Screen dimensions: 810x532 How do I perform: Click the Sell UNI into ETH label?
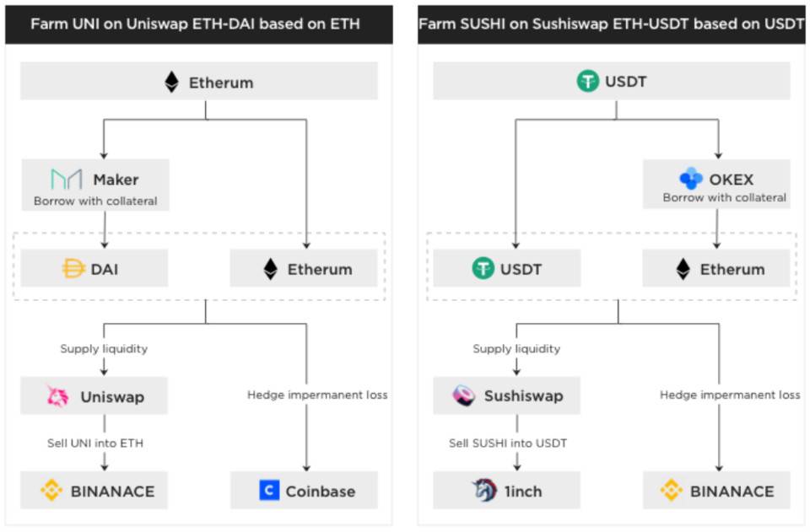tap(95, 443)
